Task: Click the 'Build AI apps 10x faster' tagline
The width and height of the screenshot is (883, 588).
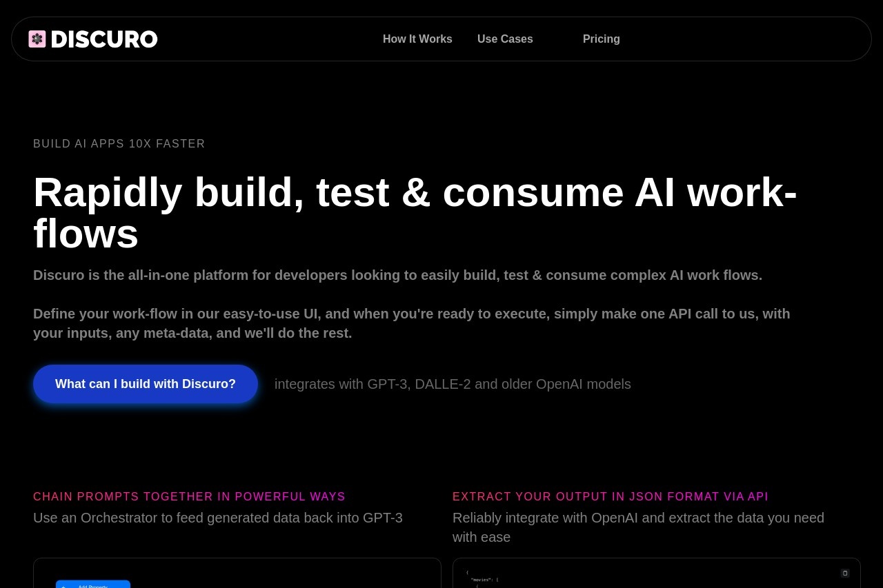Action: coord(119,144)
